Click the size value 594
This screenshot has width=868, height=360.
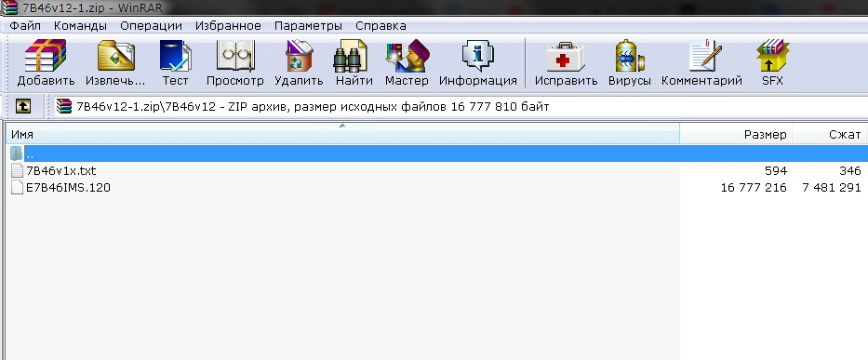click(x=776, y=170)
